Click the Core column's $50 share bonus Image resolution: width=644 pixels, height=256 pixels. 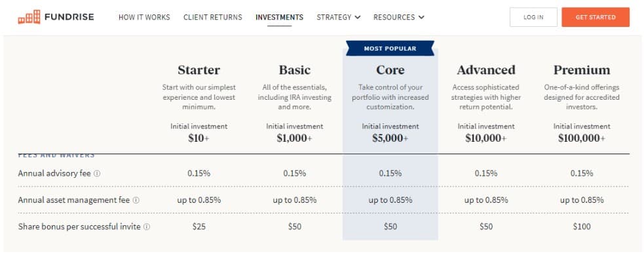pos(390,226)
